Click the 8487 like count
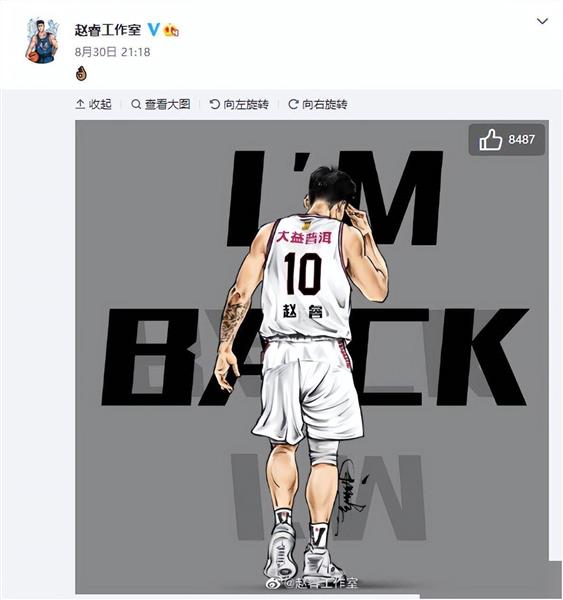This screenshot has width=563, height=600. (521, 140)
